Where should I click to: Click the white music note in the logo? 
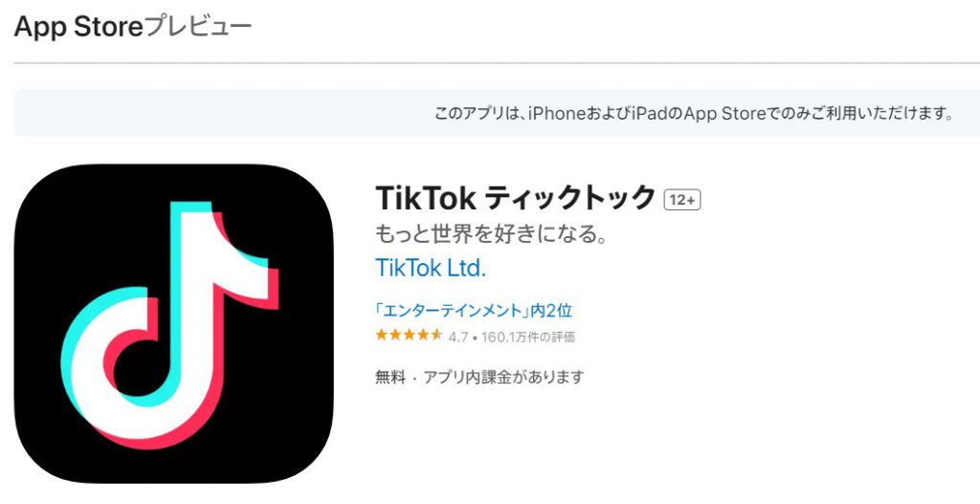pos(168,319)
